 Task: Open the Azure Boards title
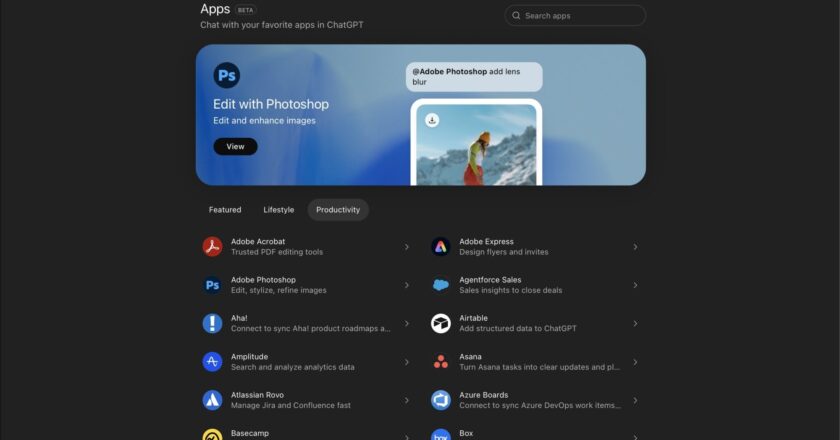(x=484, y=395)
